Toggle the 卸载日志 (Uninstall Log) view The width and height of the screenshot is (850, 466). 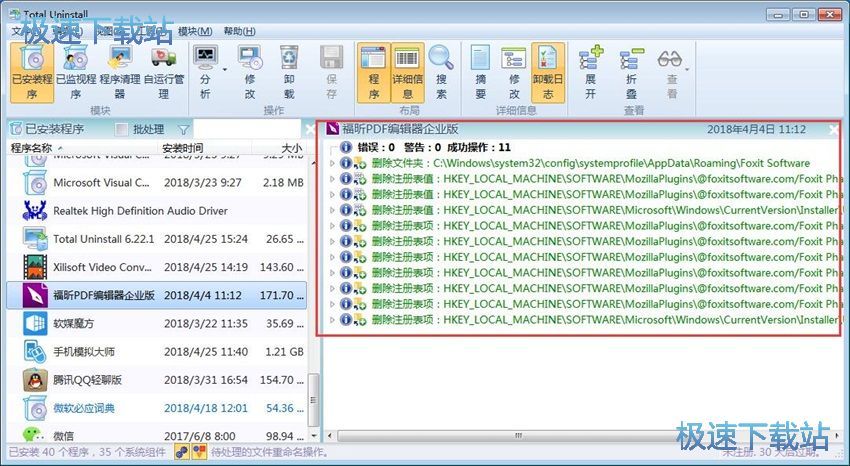point(548,73)
